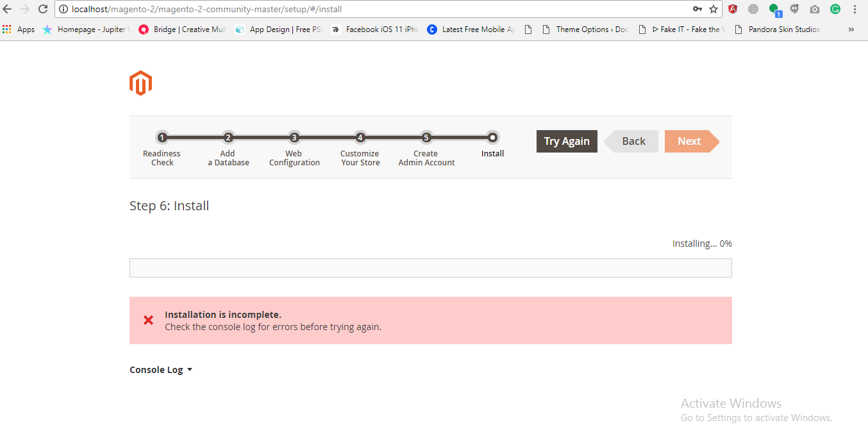Click the Magento logo icon
Viewport: 868px width, 432px height.
pos(140,83)
